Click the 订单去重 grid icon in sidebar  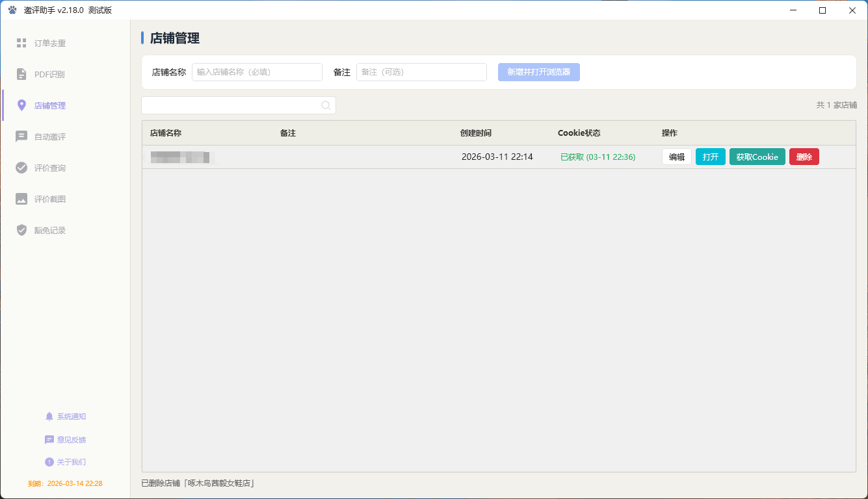click(x=21, y=43)
